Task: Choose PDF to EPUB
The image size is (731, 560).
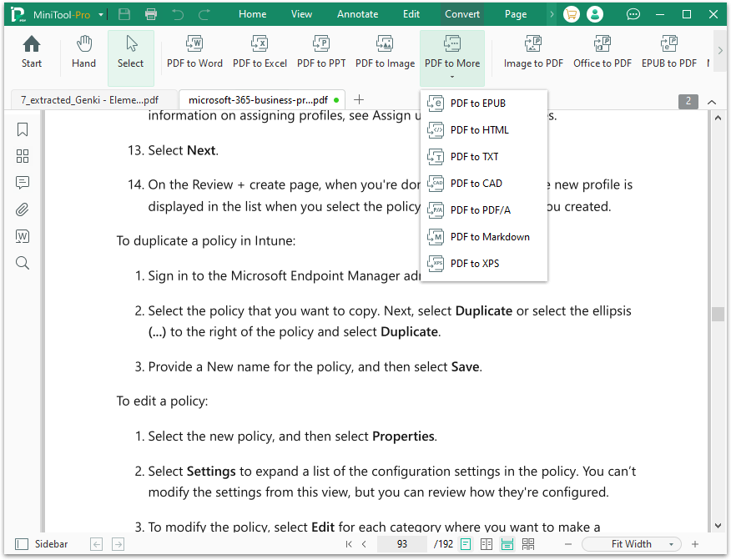Action: pos(483,103)
